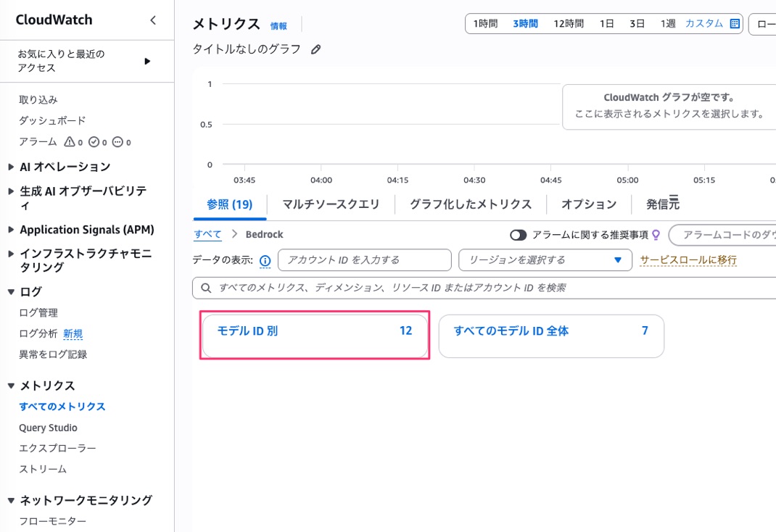Collapse ネットワークモニタリング section
776x532 pixels.
click(x=11, y=500)
